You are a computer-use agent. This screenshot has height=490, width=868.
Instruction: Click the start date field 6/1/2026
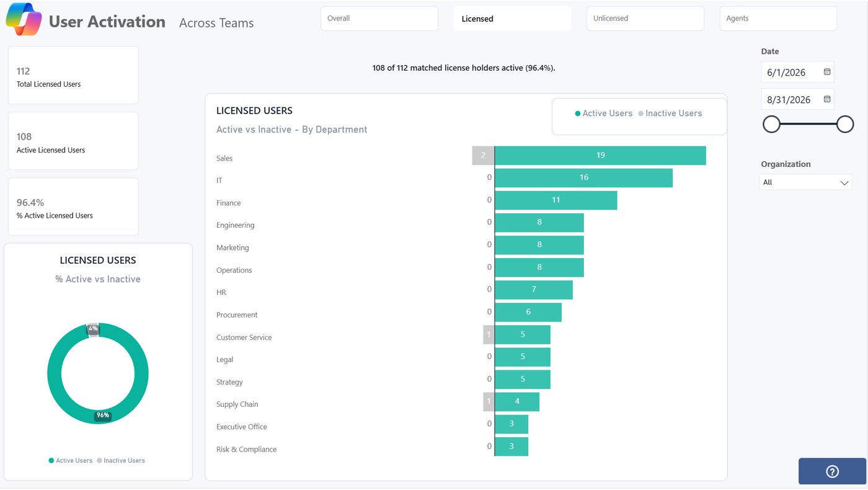click(x=797, y=72)
